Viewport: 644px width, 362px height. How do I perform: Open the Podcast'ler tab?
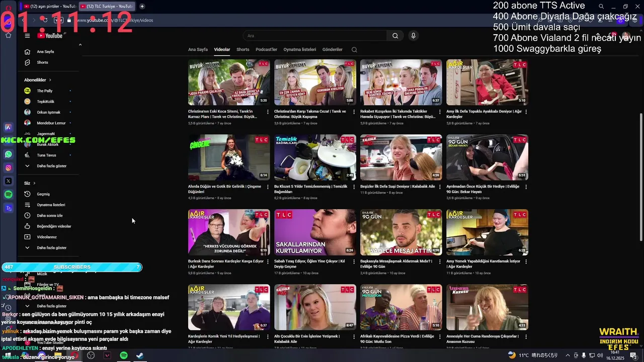(266, 50)
